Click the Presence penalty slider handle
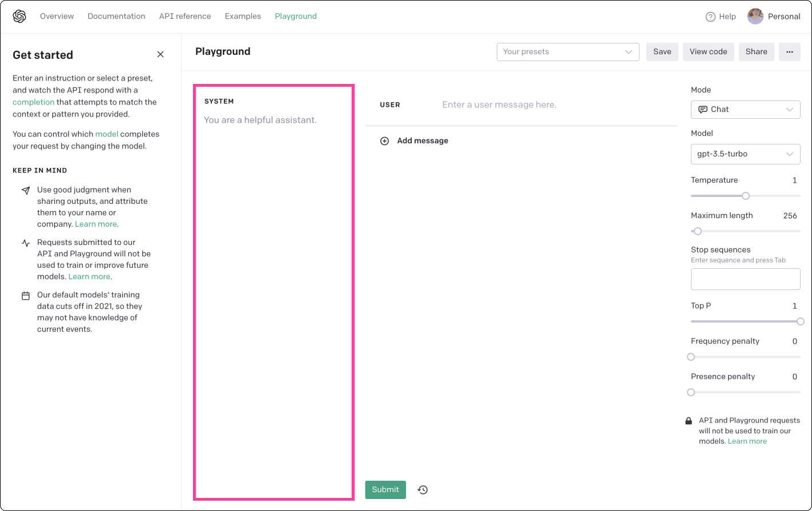This screenshot has width=812, height=511. [x=691, y=392]
